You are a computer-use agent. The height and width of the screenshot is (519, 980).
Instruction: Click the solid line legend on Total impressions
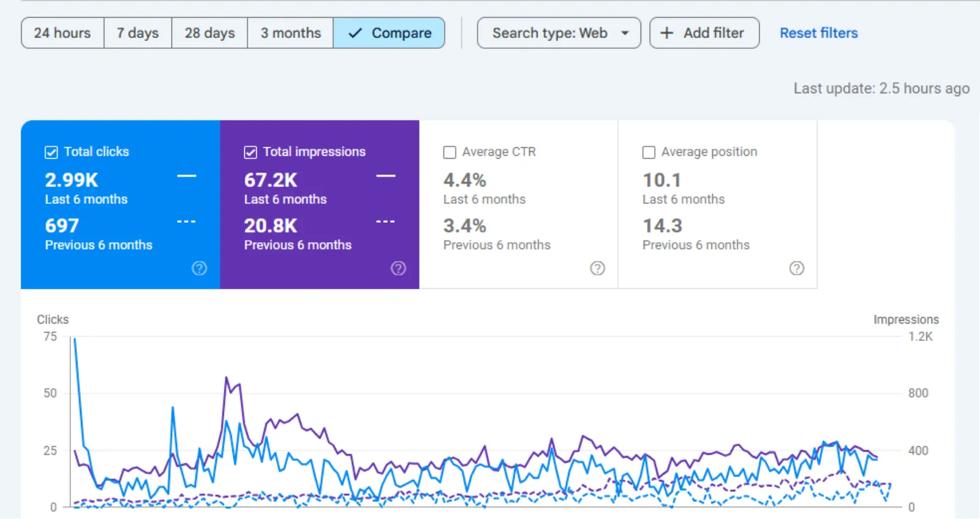pos(386,176)
